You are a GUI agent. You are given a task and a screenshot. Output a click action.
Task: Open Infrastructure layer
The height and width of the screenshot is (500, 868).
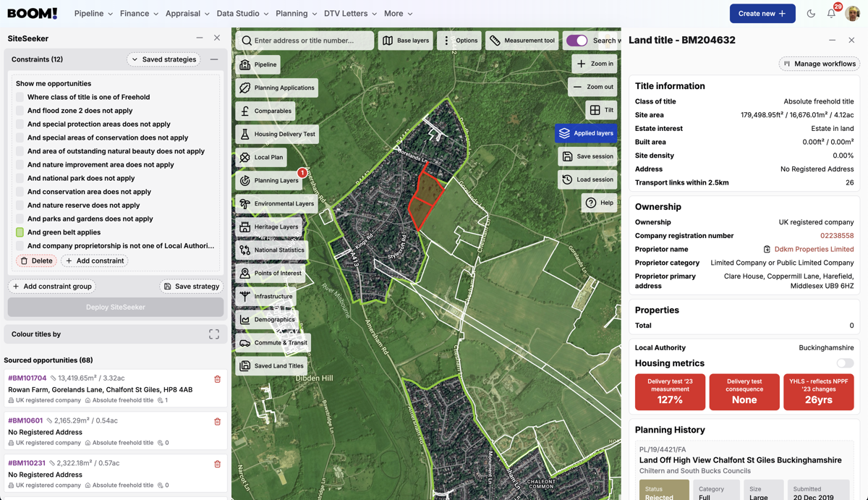click(266, 296)
